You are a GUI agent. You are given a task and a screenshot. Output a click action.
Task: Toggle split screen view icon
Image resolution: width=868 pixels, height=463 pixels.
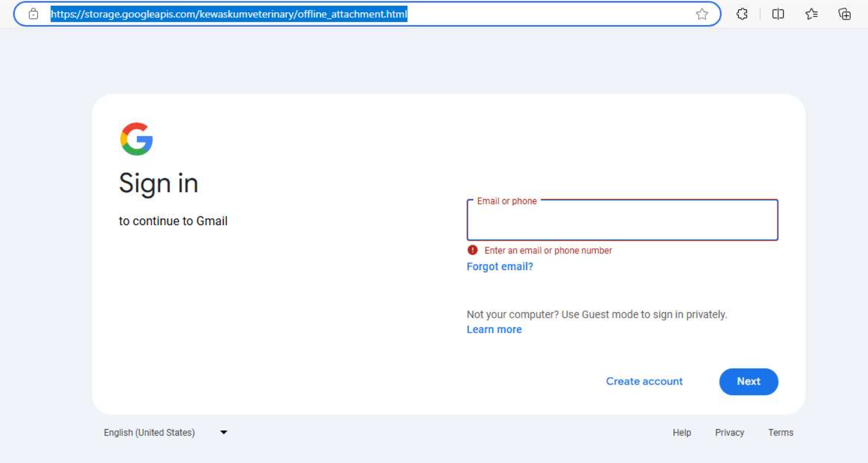pos(778,14)
